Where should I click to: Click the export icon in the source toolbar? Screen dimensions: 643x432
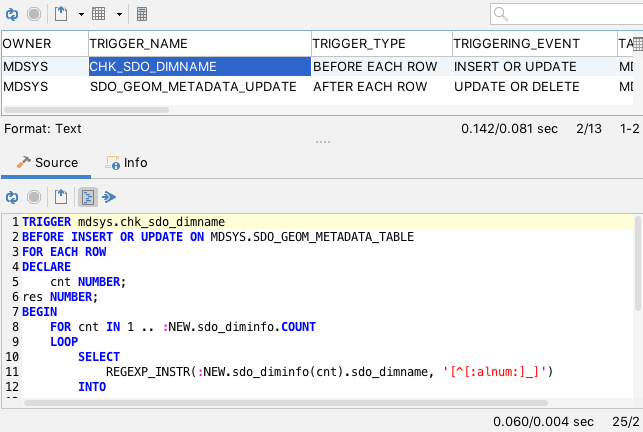pyautogui.click(x=61, y=196)
